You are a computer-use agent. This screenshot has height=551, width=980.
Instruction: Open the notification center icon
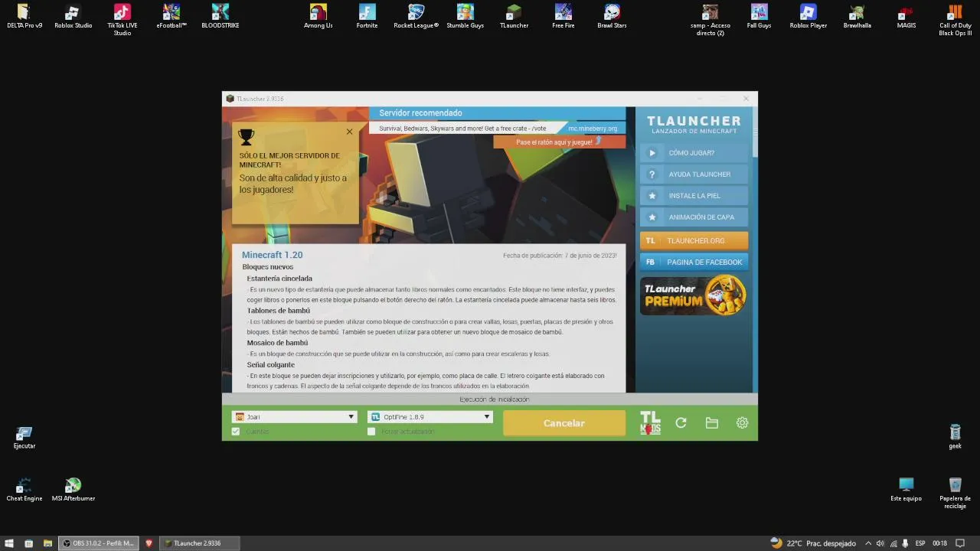click(x=960, y=543)
